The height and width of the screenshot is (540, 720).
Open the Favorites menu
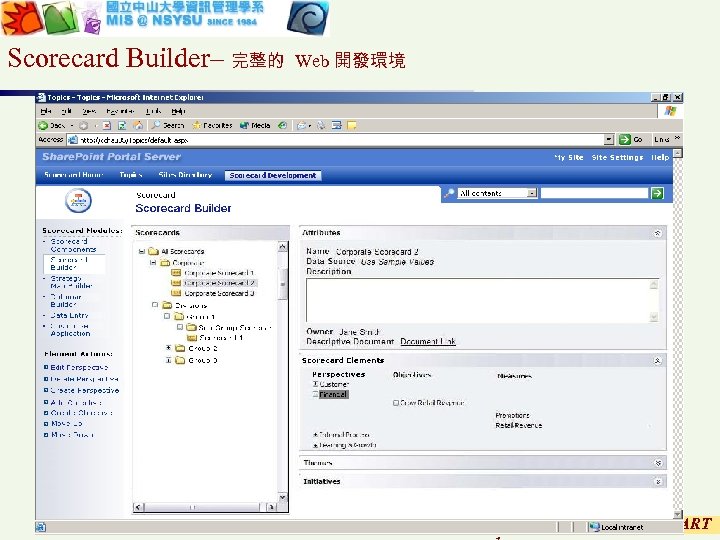point(120,111)
